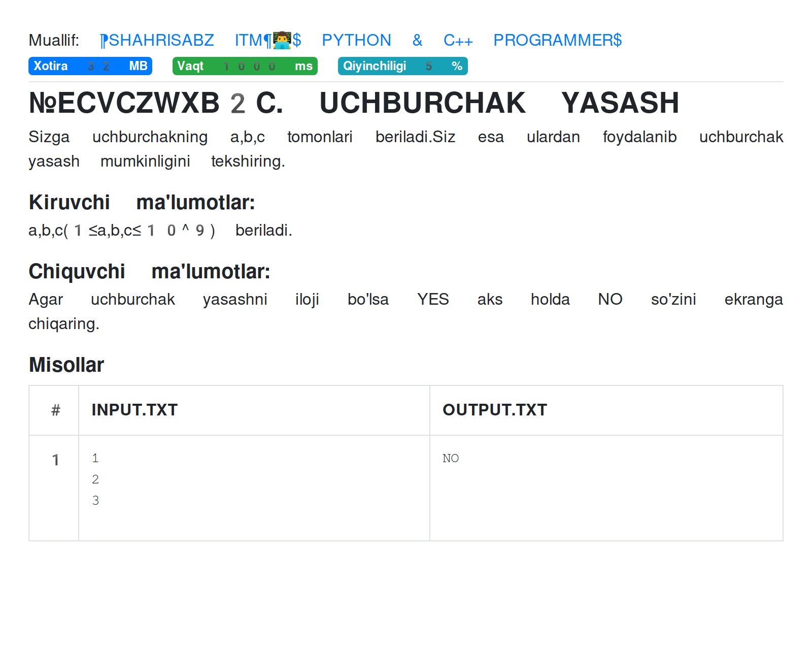The height and width of the screenshot is (647, 812).
Task: Click the green Vaqt time limit badge
Action: [x=245, y=66]
